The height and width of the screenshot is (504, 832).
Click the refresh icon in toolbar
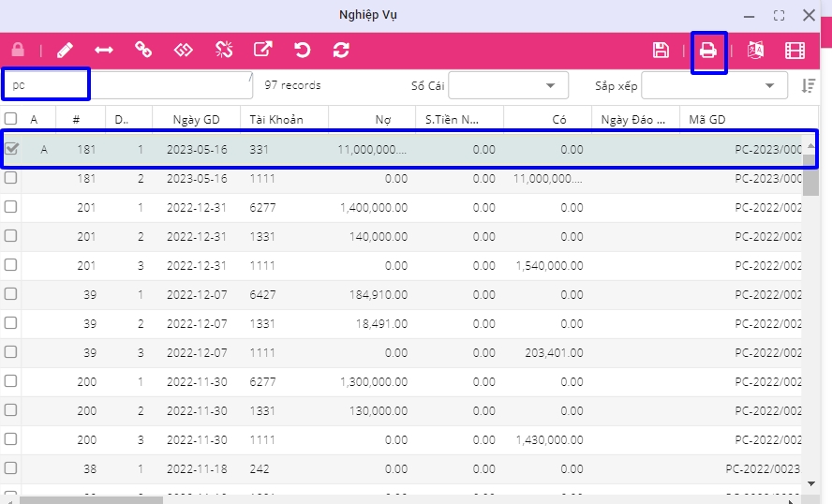(341, 51)
